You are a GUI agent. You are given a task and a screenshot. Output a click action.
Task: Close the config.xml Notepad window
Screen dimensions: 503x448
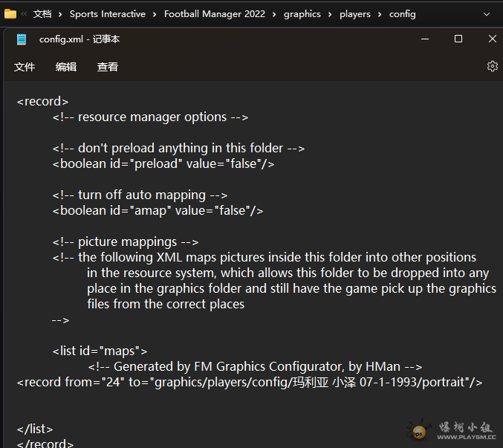(x=492, y=39)
